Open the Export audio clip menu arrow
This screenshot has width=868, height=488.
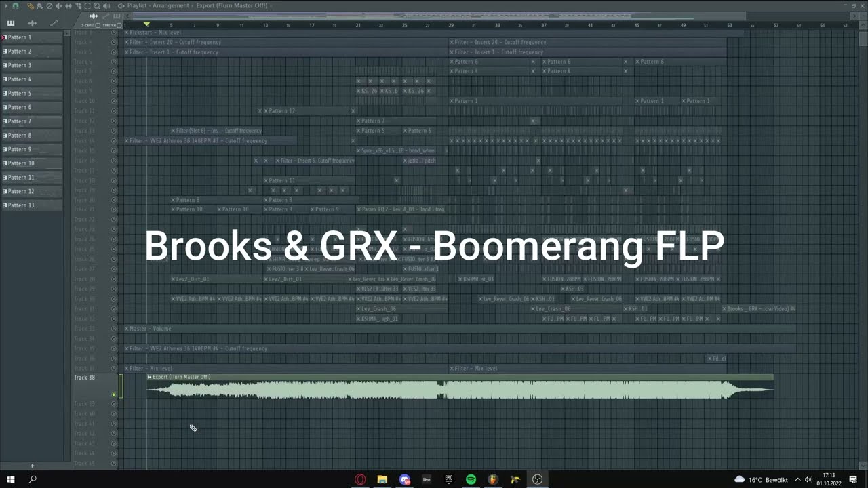pyautogui.click(x=150, y=377)
